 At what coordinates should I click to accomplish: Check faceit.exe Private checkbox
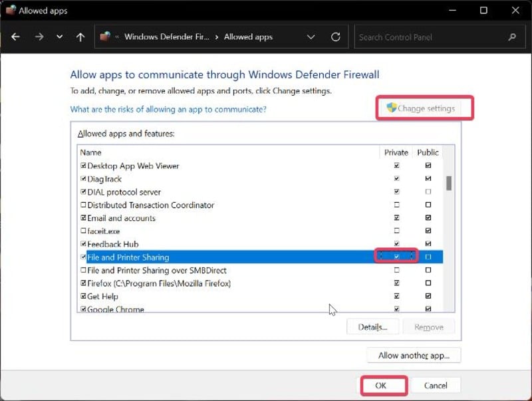coord(396,231)
